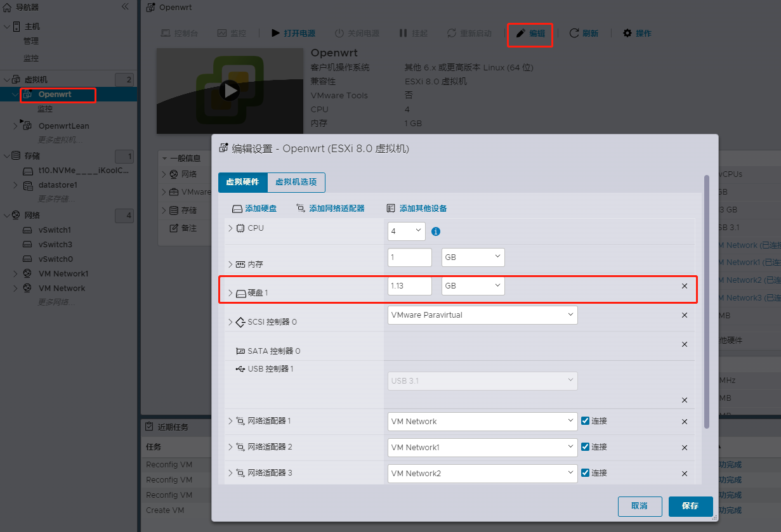Click the refresh (刷新) toolbar icon
The width and height of the screenshot is (781, 532).
[x=574, y=33]
